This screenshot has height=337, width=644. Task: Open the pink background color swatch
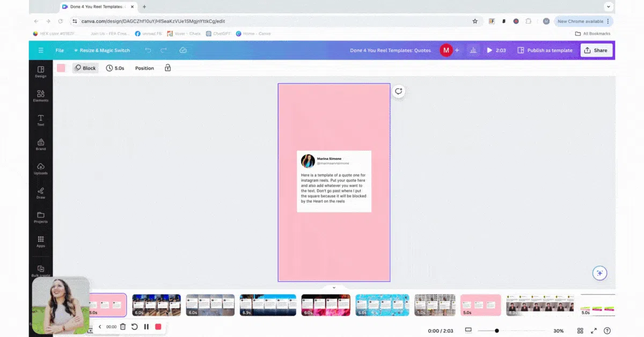[x=61, y=68]
